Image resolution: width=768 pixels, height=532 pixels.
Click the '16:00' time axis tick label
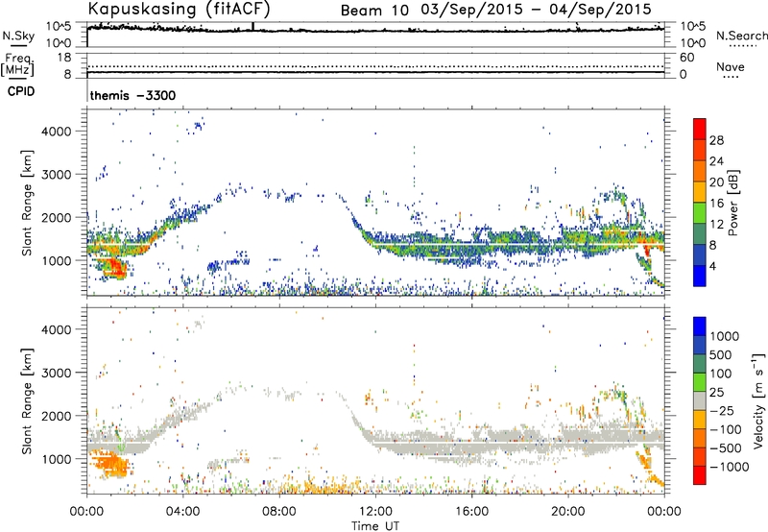(x=471, y=512)
